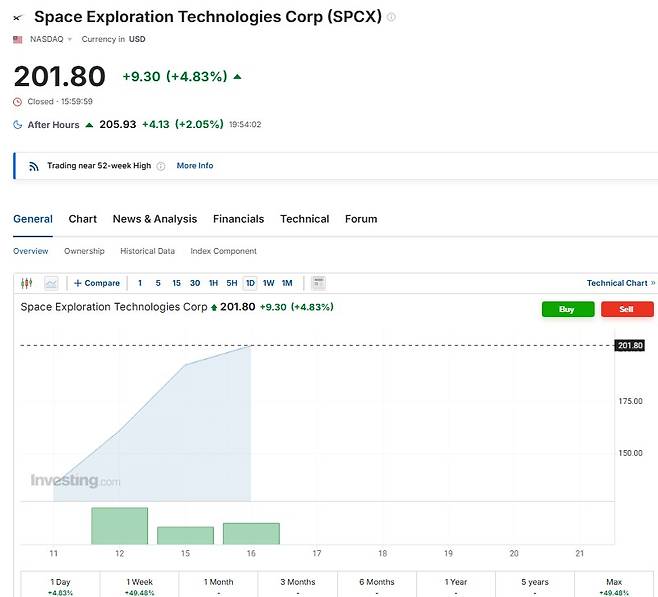Open the News & Analysis tab
The image size is (658, 597).
(155, 219)
